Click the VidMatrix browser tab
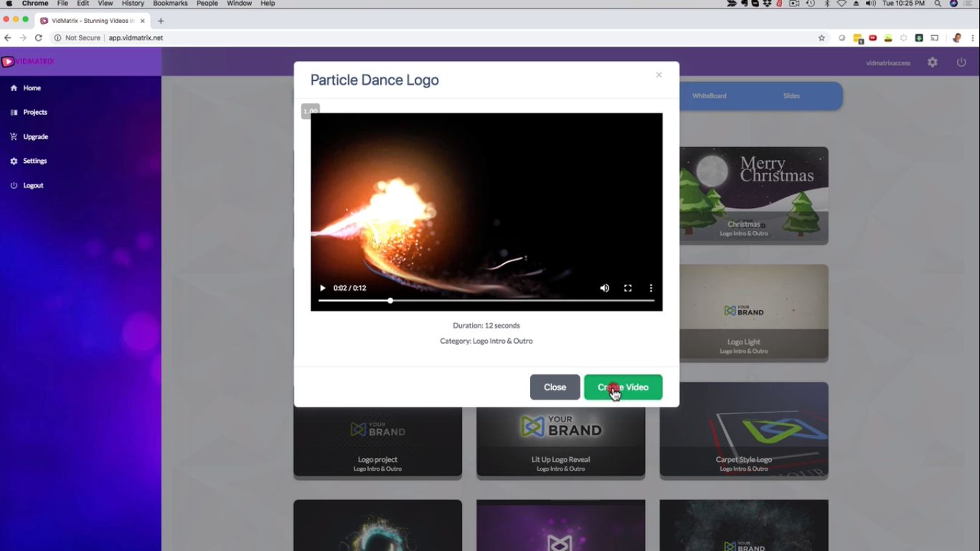This screenshot has width=980, height=551. (x=92, y=21)
